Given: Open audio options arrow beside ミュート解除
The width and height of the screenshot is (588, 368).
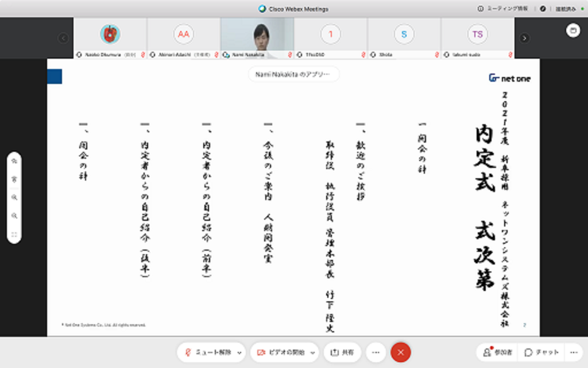Looking at the screenshot, I should [239, 352].
